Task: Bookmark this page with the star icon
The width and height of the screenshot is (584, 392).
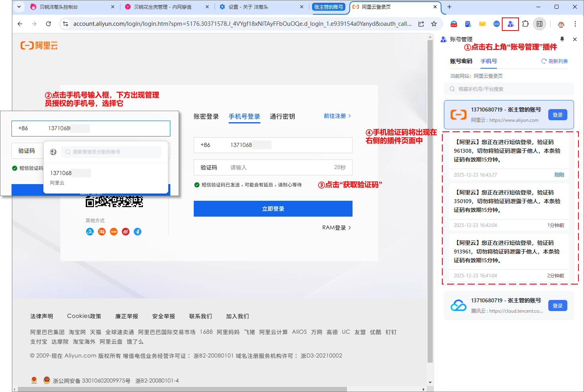Action: pos(434,24)
